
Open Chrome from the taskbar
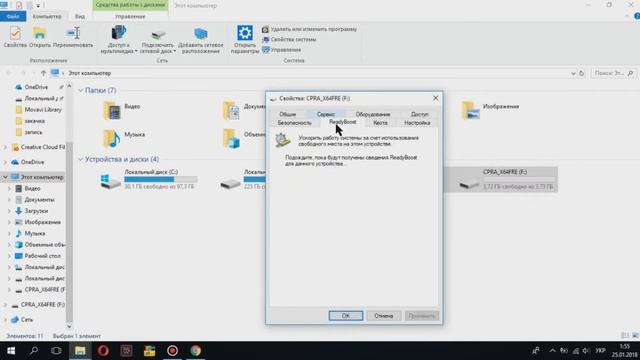tap(196, 351)
